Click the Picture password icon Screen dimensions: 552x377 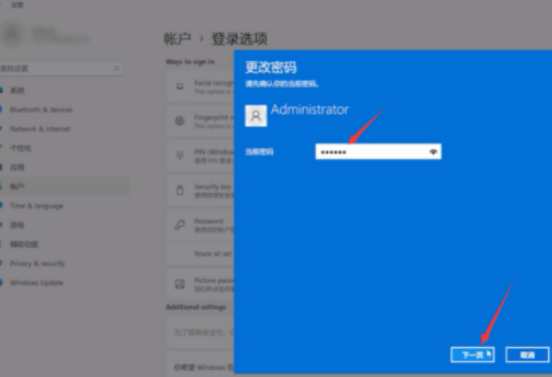180,284
